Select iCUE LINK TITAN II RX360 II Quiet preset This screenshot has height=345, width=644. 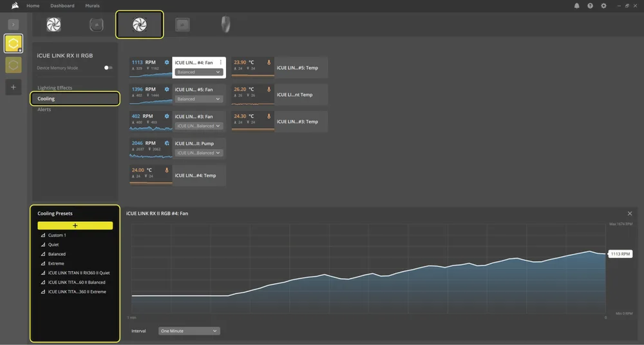pyautogui.click(x=79, y=273)
